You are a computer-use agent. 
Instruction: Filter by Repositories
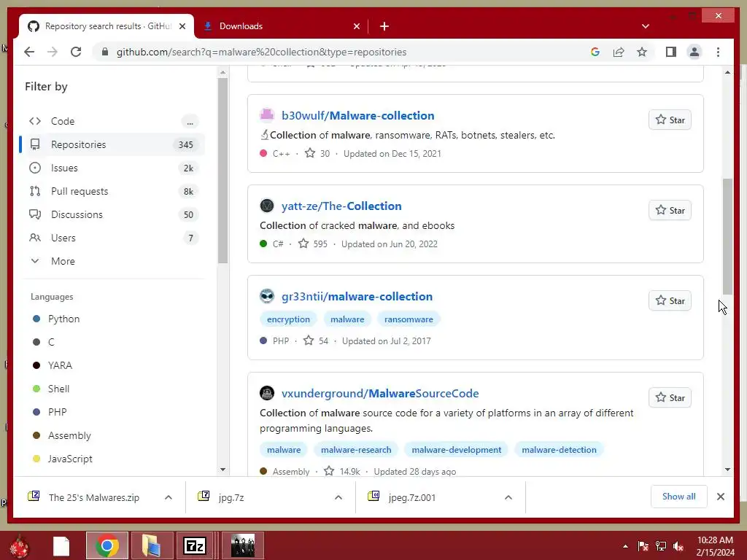click(113, 144)
